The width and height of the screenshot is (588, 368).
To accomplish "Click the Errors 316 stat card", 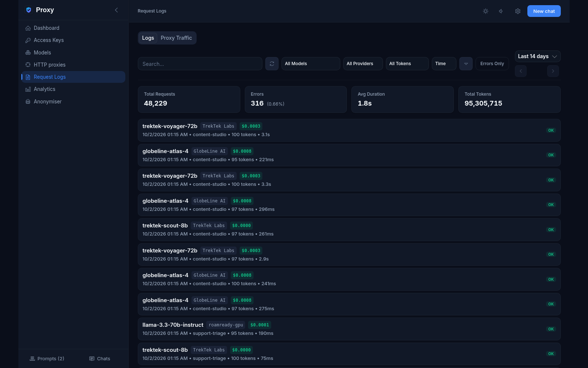I will pos(296,99).
